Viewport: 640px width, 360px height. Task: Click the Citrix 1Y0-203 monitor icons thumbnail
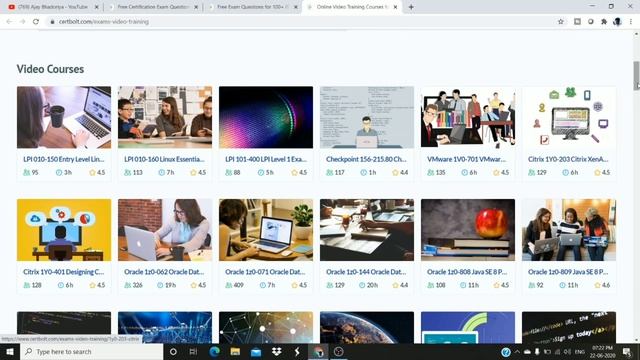[569, 117]
